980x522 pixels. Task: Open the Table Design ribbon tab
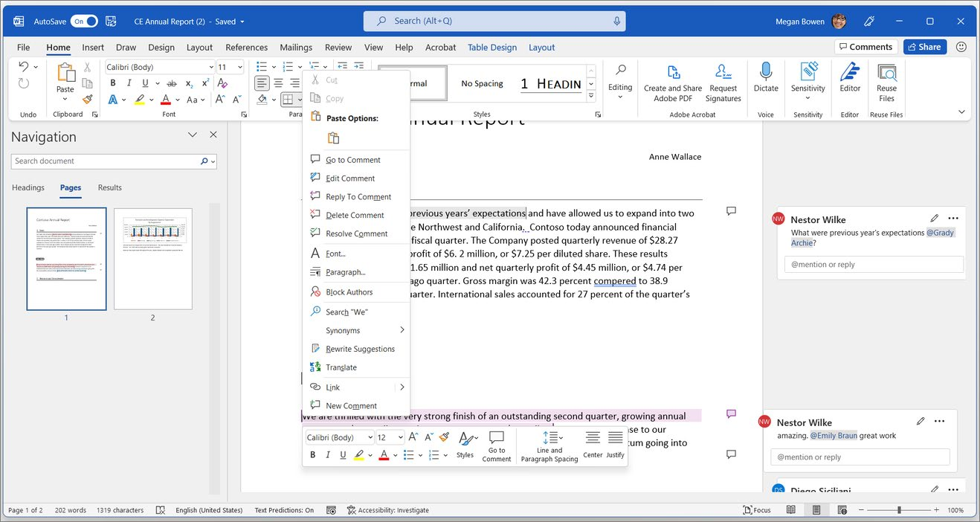(x=492, y=48)
